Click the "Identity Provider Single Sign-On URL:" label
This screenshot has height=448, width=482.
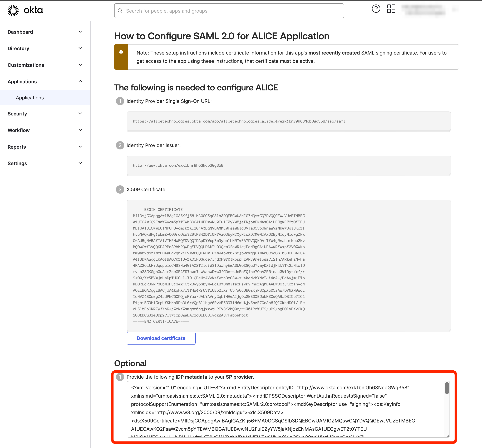169,101
